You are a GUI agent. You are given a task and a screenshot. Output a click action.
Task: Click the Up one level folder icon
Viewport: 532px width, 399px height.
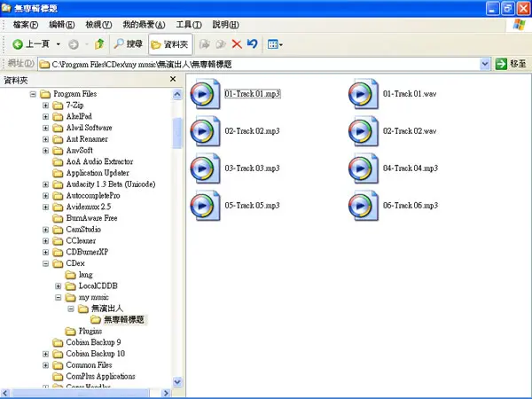pos(99,44)
